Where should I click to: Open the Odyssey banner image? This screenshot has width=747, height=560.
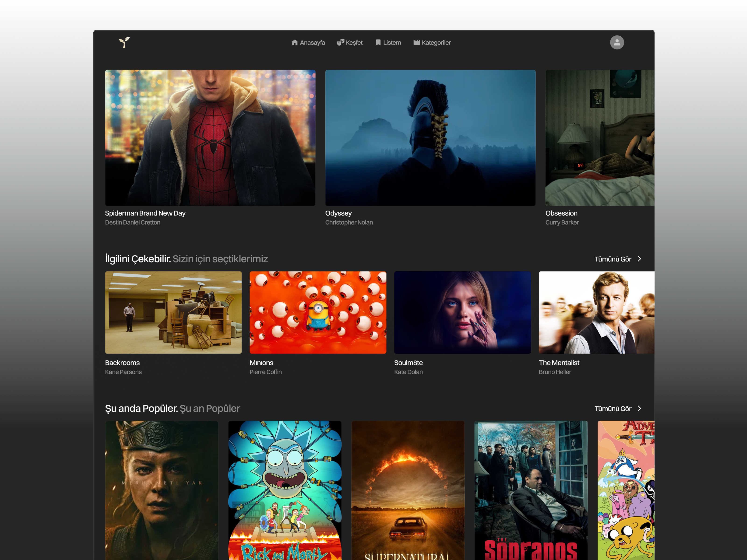point(430,138)
